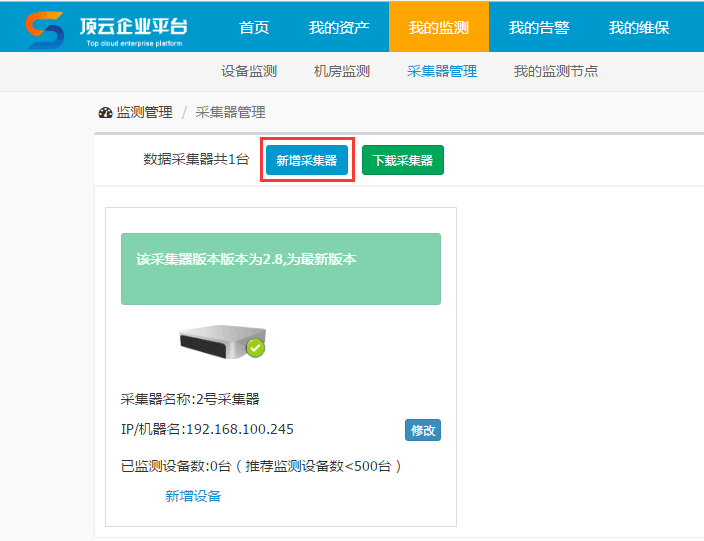This screenshot has width=704, height=541.
Task: Click the IP address 192.168.100.245 text
Action: pyautogui.click(x=240, y=429)
